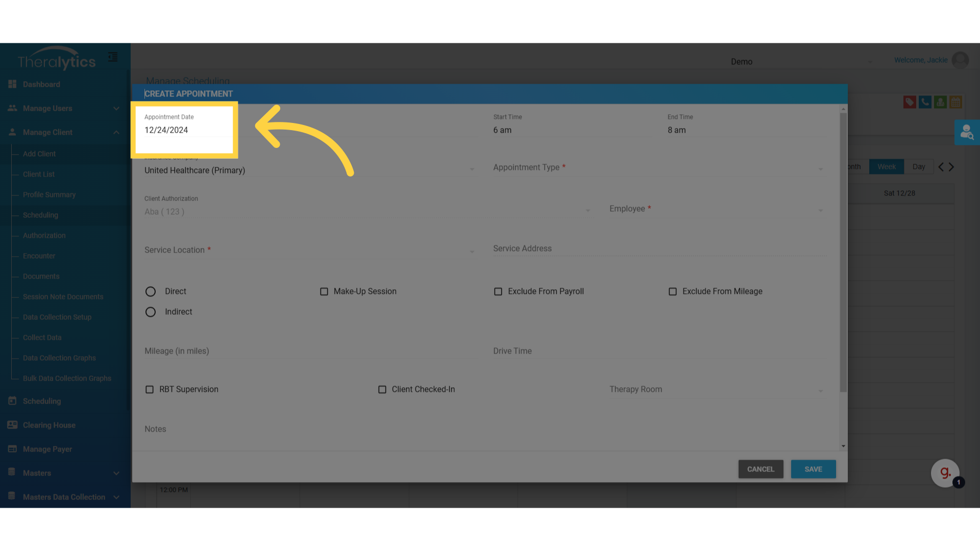Click the red tag icon
Screen dimensions: 980x551
click(909, 102)
